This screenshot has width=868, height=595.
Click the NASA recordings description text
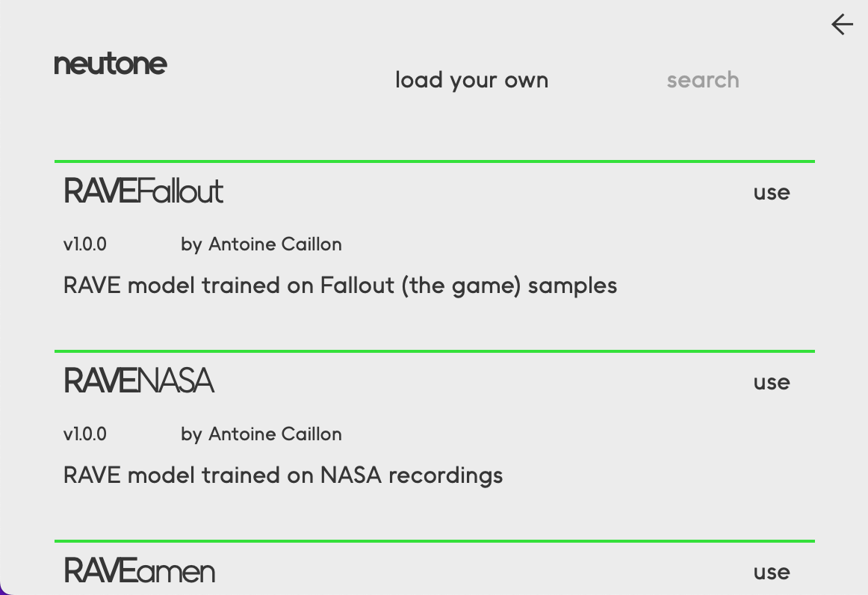[x=283, y=475]
